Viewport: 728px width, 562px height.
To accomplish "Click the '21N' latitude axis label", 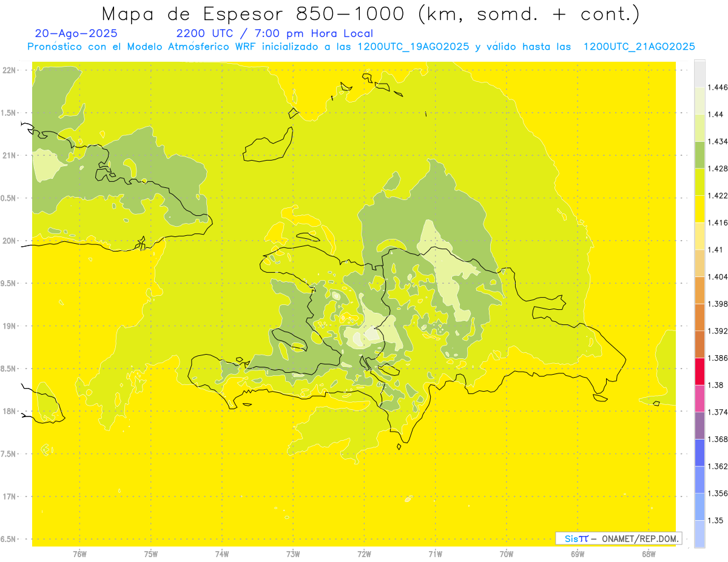I will click(x=8, y=155).
